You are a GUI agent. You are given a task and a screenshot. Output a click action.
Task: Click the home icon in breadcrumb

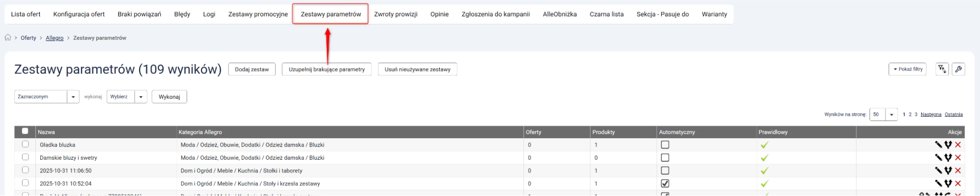coord(8,38)
